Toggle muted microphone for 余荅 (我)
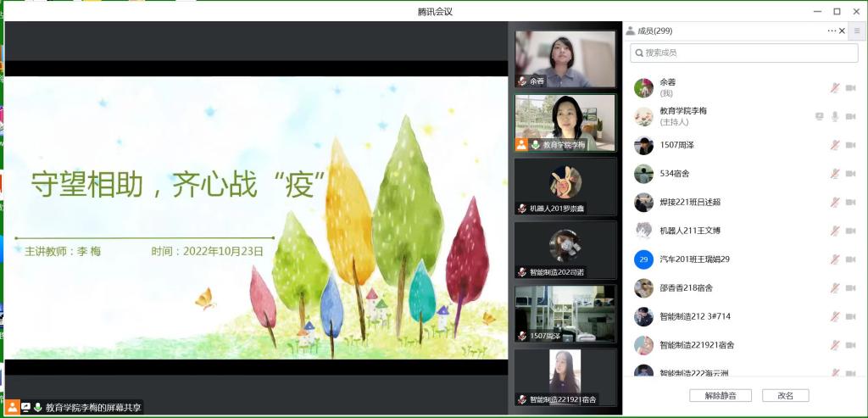Screen dimensions: 868x418 tap(835, 88)
